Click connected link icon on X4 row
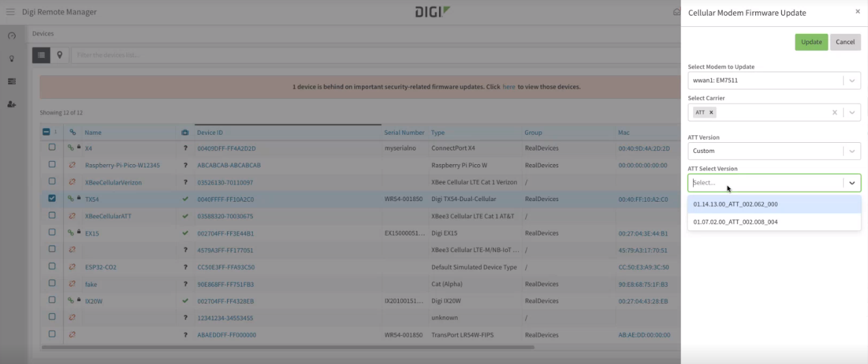Image resolution: width=868 pixels, height=364 pixels. (71, 148)
